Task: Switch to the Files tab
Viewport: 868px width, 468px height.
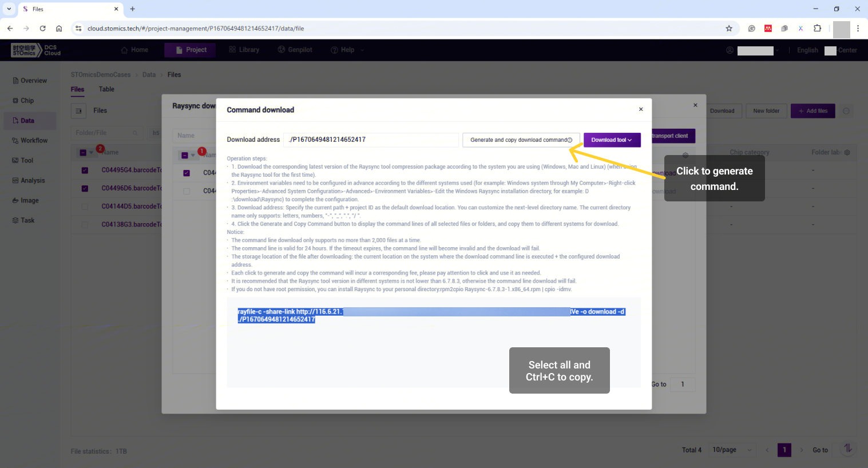Action: click(77, 89)
